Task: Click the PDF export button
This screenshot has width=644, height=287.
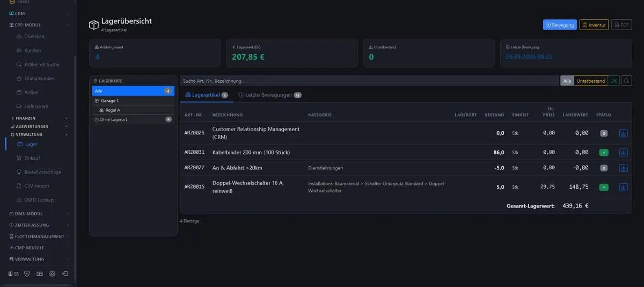Action: (621, 25)
